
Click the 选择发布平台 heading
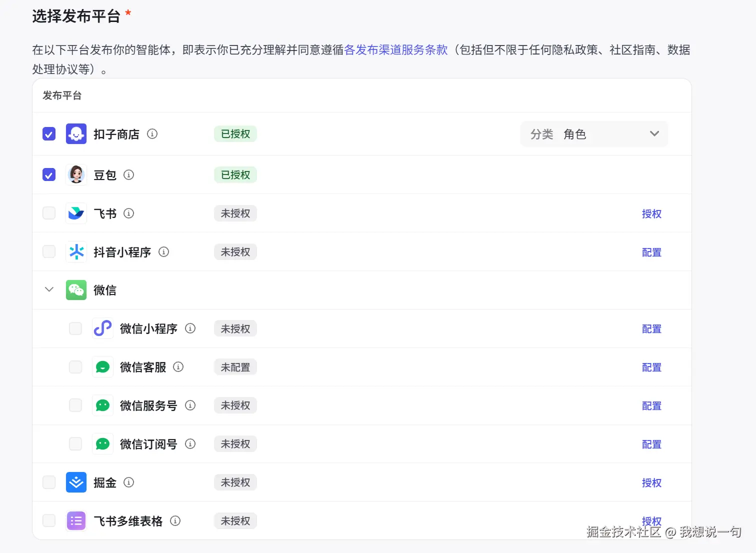tap(76, 16)
